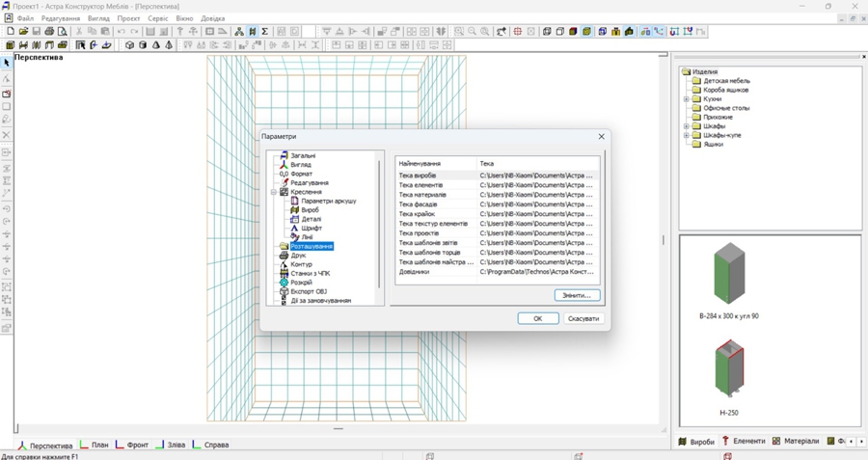
Task: Click the Save diskette icon
Action: click(x=36, y=32)
